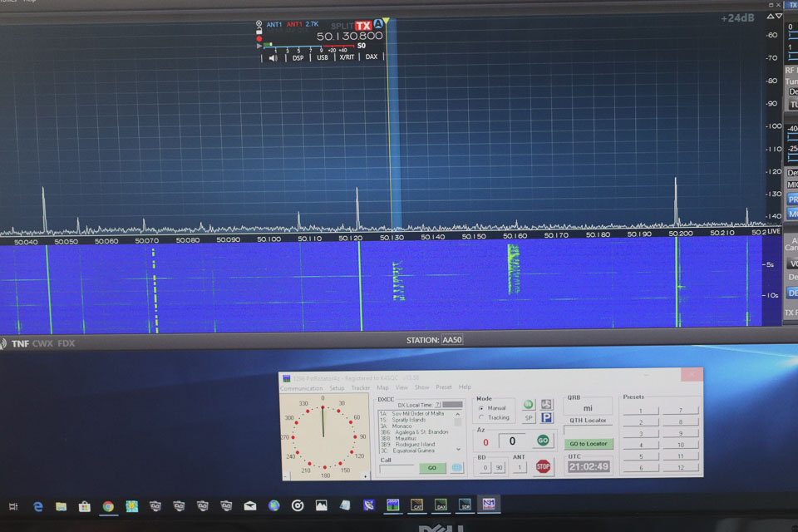Viewport: 798px width, 532px height.
Task: Click preset button 7
Action: click(681, 411)
